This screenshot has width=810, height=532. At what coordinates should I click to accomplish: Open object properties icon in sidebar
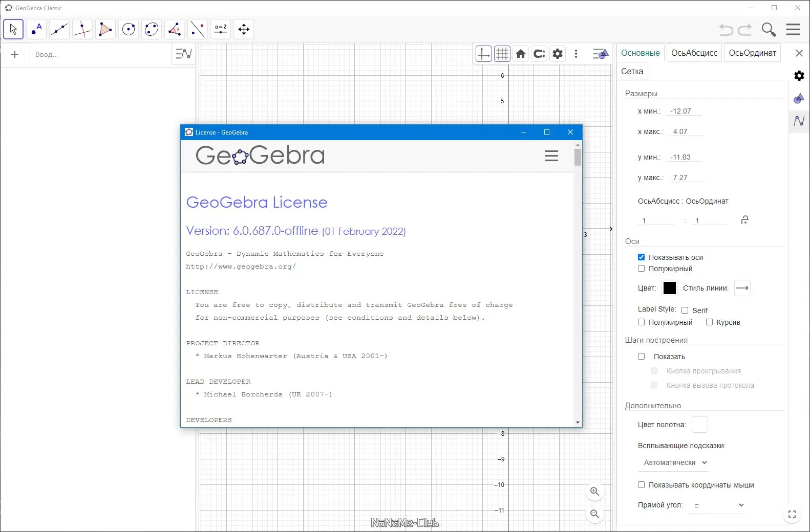(799, 98)
